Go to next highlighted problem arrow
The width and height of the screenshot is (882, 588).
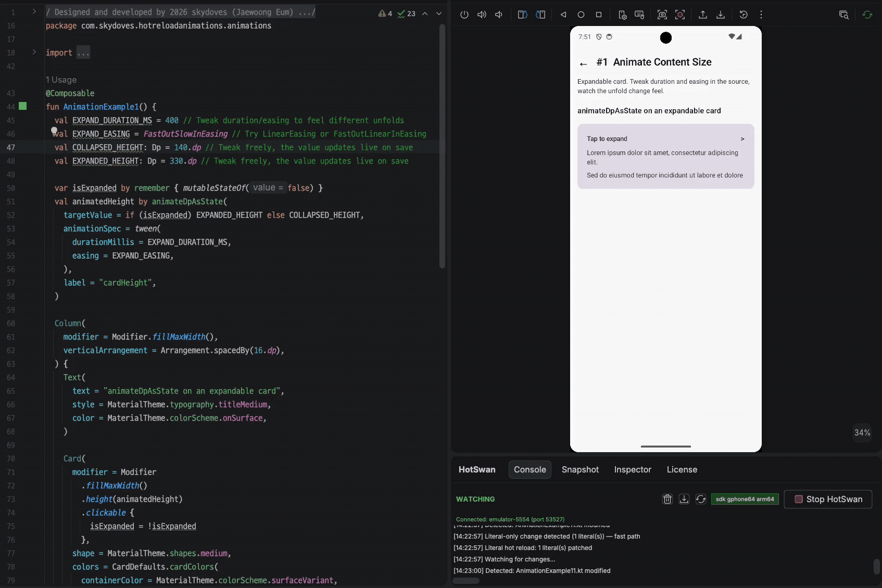tap(439, 14)
